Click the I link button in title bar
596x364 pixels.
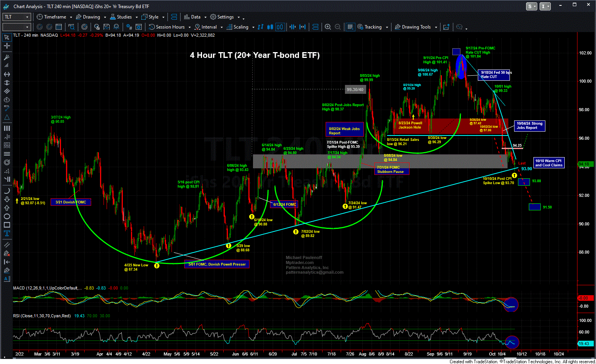(x=545, y=6)
